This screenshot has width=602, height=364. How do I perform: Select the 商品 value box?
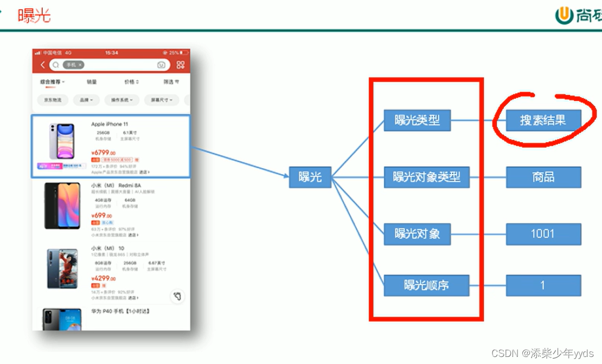pos(543,177)
